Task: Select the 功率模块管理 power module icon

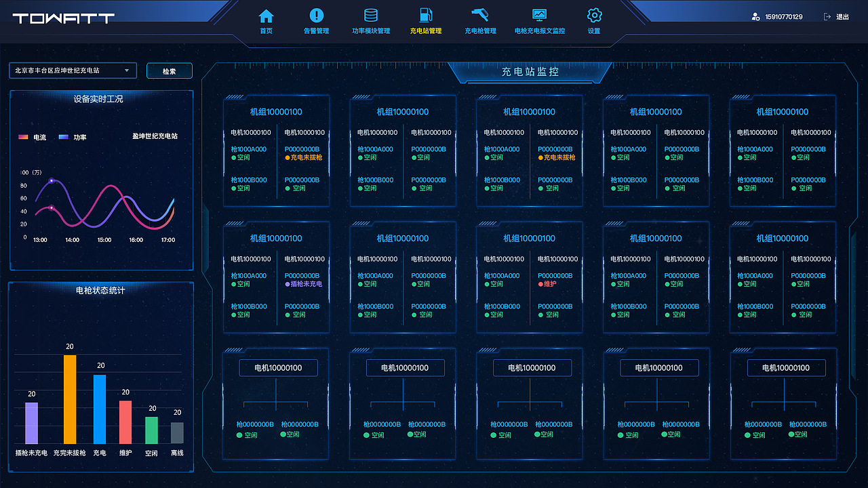Action: coord(370,20)
